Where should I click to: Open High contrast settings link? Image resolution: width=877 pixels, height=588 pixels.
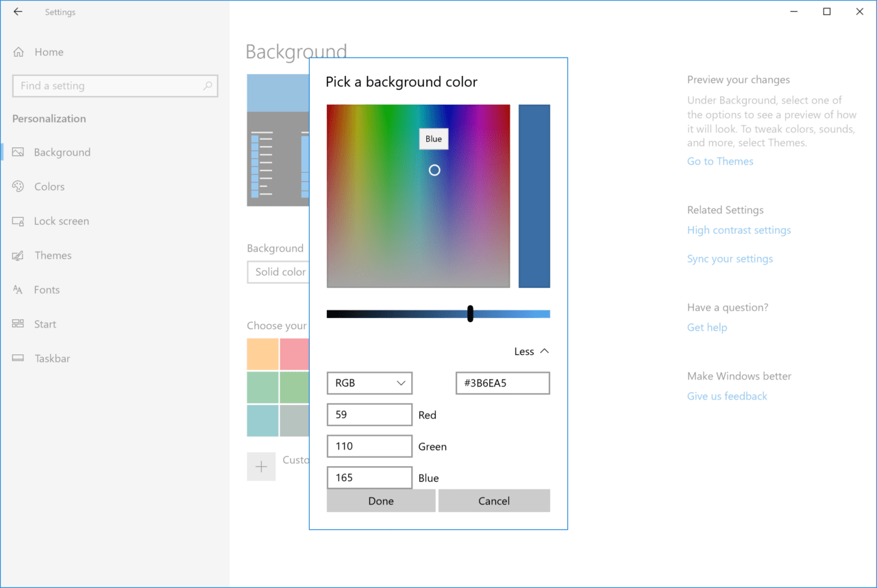point(739,230)
